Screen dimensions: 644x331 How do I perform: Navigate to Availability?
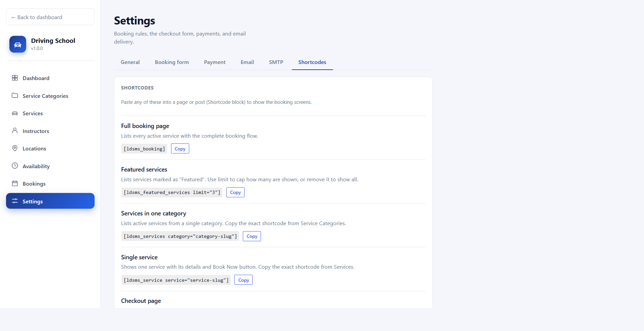50,166
